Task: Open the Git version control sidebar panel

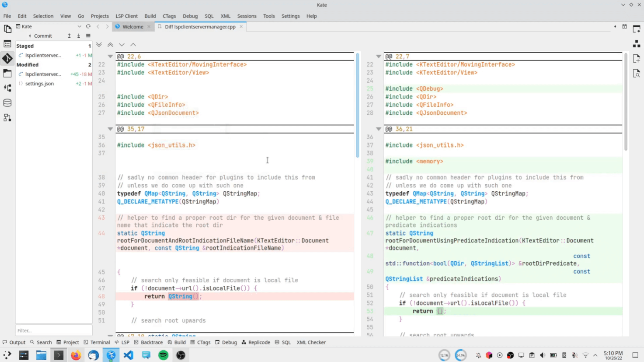Action: (x=7, y=57)
